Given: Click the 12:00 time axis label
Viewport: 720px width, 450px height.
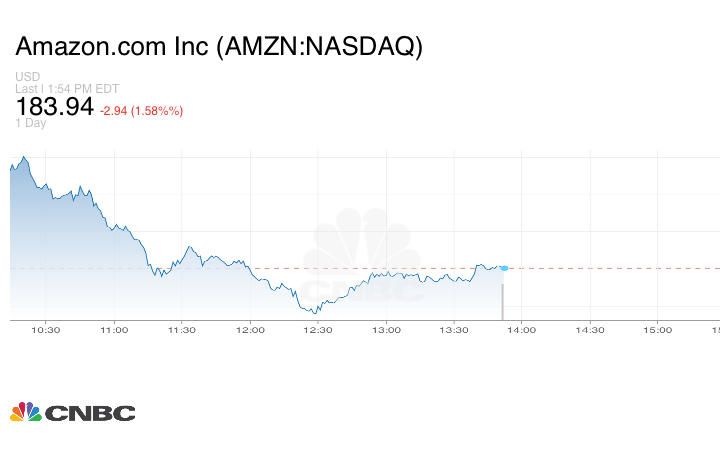Looking at the screenshot, I should [250, 329].
